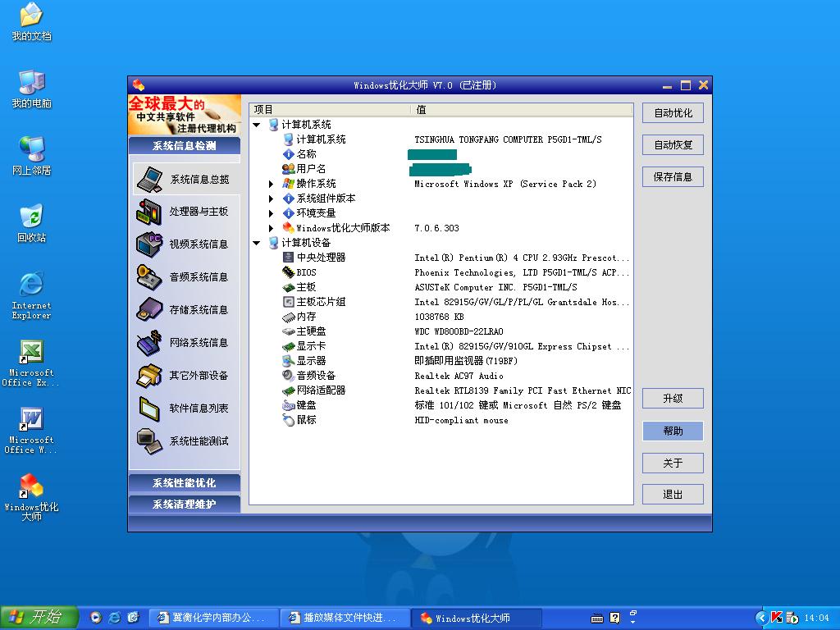The image size is (840, 630).
Task: Open 网上邻居 desktop icon
Action: [x=31, y=150]
